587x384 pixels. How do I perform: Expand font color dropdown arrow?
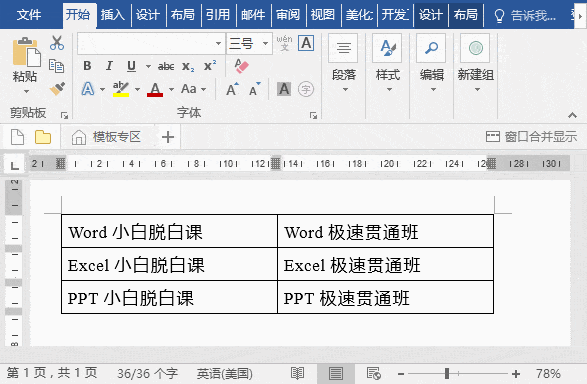pyautogui.click(x=171, y=89)
